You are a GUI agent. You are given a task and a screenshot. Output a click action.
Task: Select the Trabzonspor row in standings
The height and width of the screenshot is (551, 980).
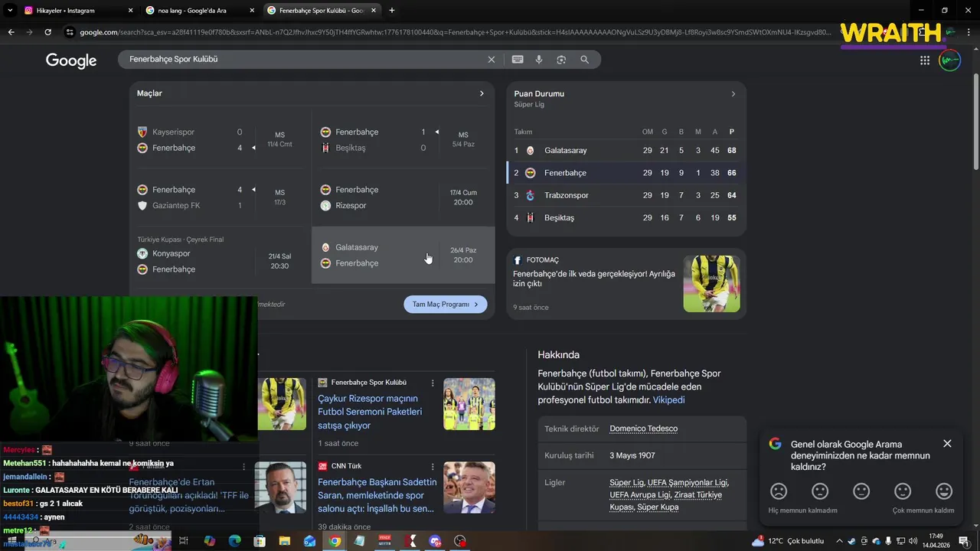(626, 196)
